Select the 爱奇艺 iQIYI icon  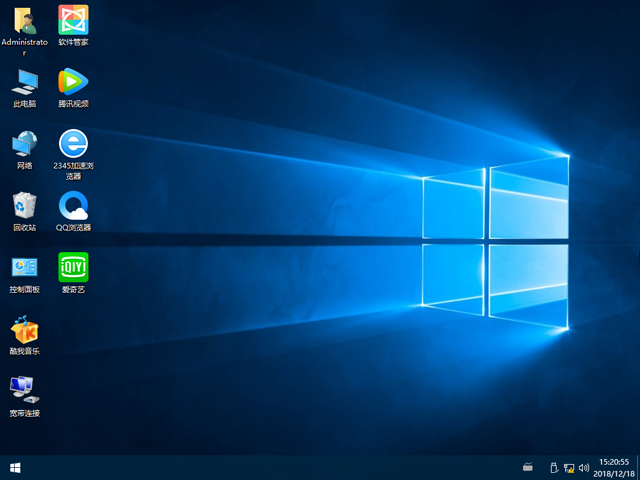[73, 267]
